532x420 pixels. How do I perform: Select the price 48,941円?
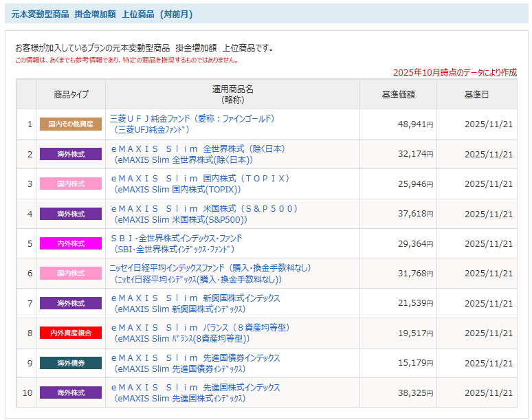pos(415,124)
